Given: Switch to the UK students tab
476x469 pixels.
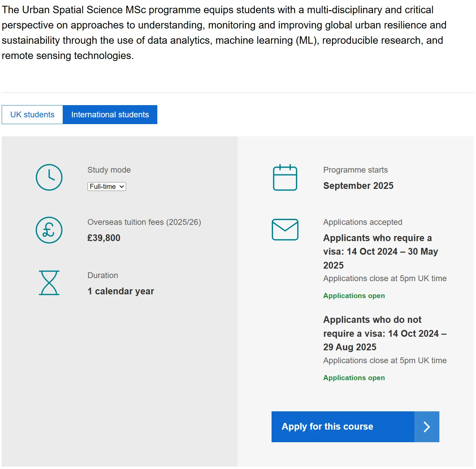Looking at the screenshot, I should (x=32, y=115).
